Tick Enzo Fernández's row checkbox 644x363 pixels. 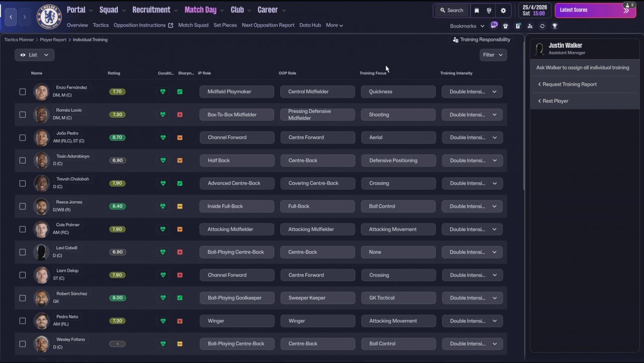pos(22,92)
